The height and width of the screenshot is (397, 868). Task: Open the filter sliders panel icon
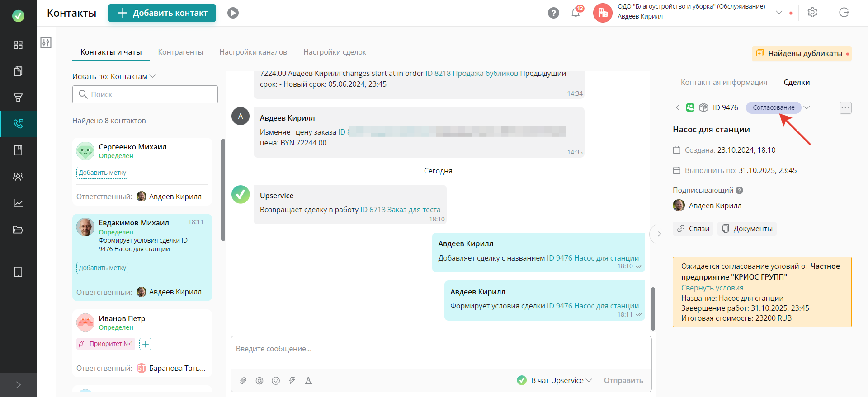[46, 43]
